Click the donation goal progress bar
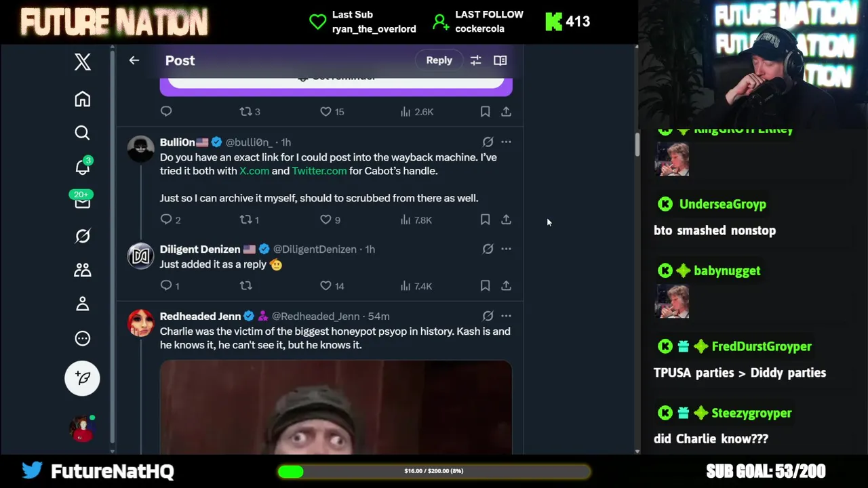 pyautogui.click(x=434, y=471)
